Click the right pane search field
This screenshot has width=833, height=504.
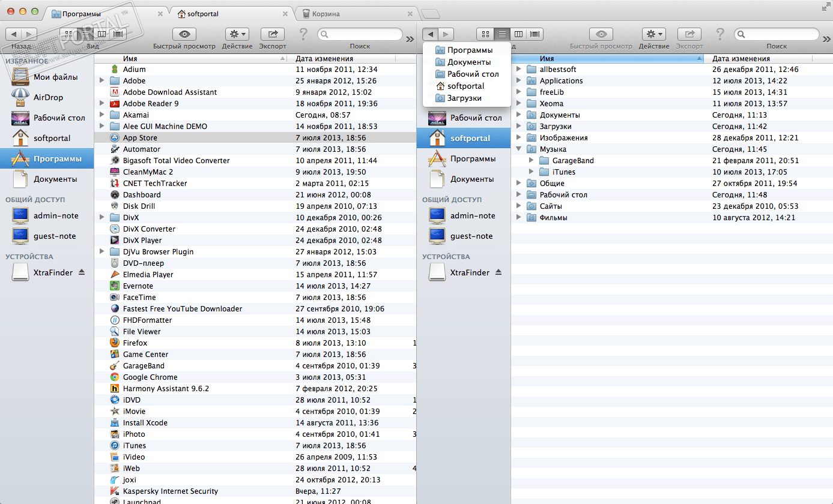coord(777,34)
